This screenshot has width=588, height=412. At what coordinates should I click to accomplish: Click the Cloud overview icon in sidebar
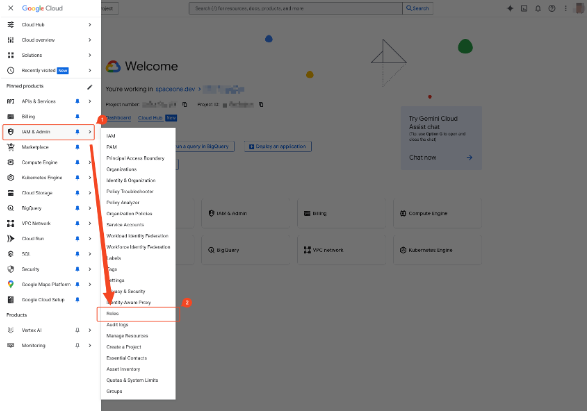[10, 40]
